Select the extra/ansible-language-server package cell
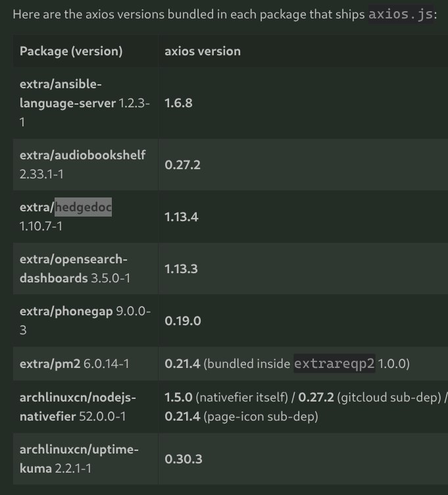This screenshot has height=495, width=448. pos(85,103)
